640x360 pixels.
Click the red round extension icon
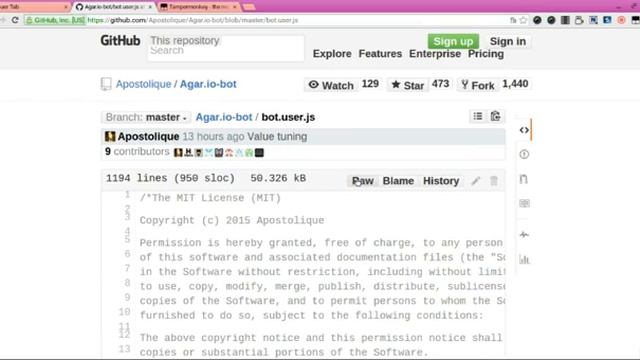tap(621, 20)
